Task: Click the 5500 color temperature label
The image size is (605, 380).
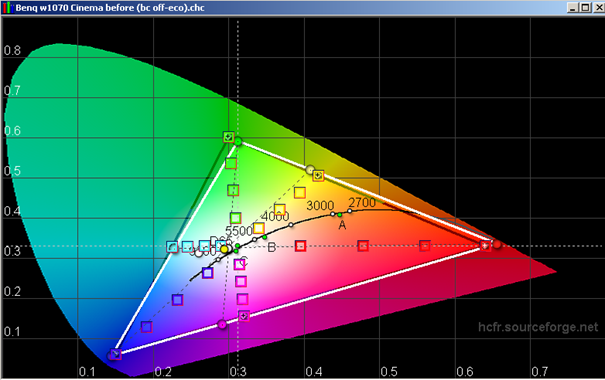Action: [239, 231]
